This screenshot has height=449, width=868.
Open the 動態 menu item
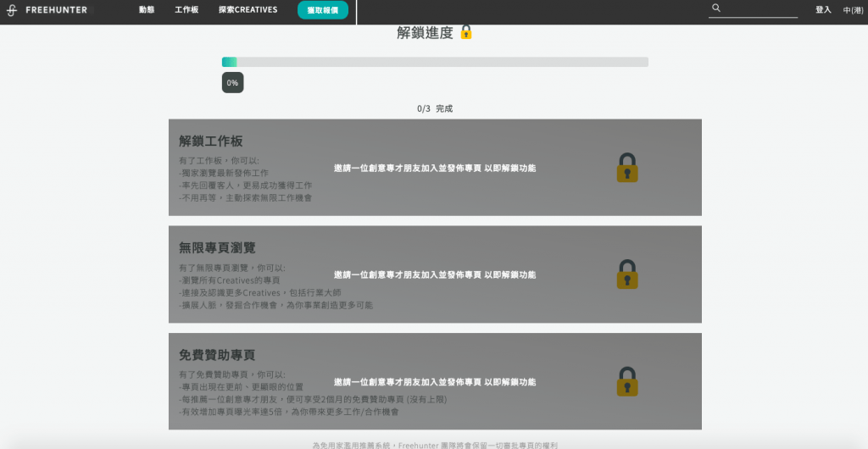pos(147,10)
